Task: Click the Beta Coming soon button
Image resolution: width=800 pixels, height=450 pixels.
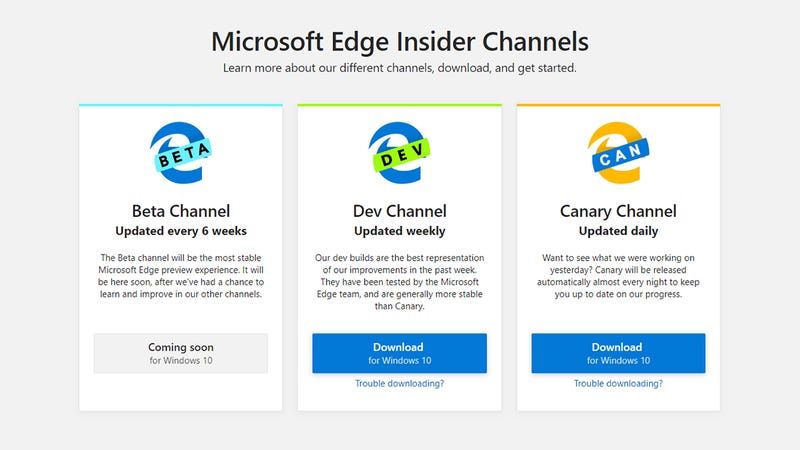Action: coord(181,353)
